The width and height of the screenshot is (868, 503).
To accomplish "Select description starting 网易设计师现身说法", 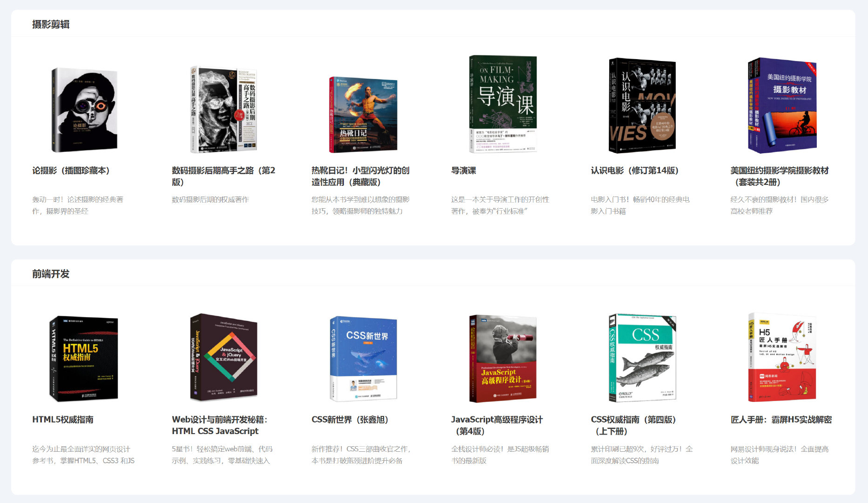I will [780, 455].
